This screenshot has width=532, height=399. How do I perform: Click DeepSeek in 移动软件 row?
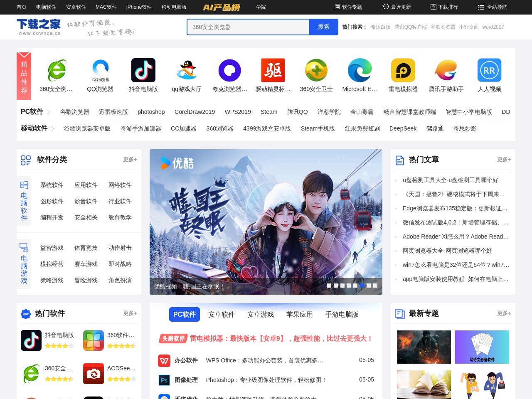(x=403, y=128)
